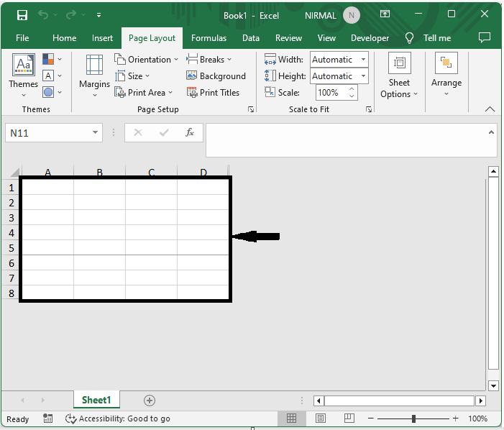Click the Enter checkmark formula button
The image size is (504, 430).
pos(164,132)
